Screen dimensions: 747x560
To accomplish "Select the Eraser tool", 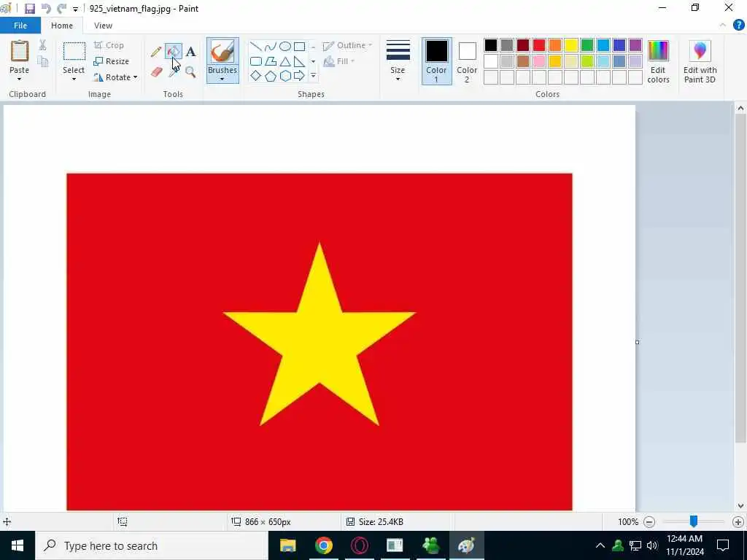I will pos(156,72).
